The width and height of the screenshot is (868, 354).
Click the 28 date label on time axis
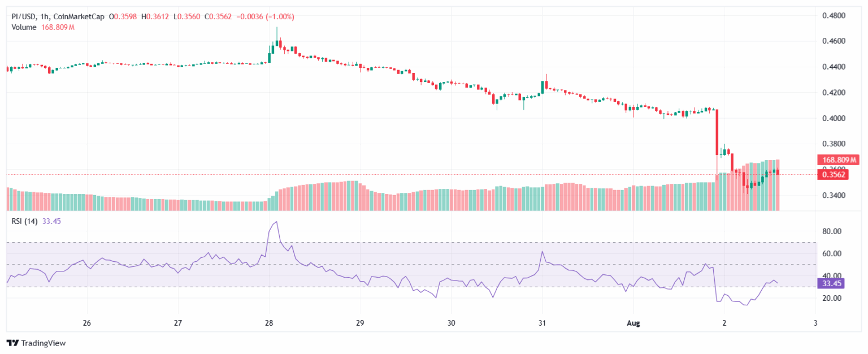coord(269,322)
